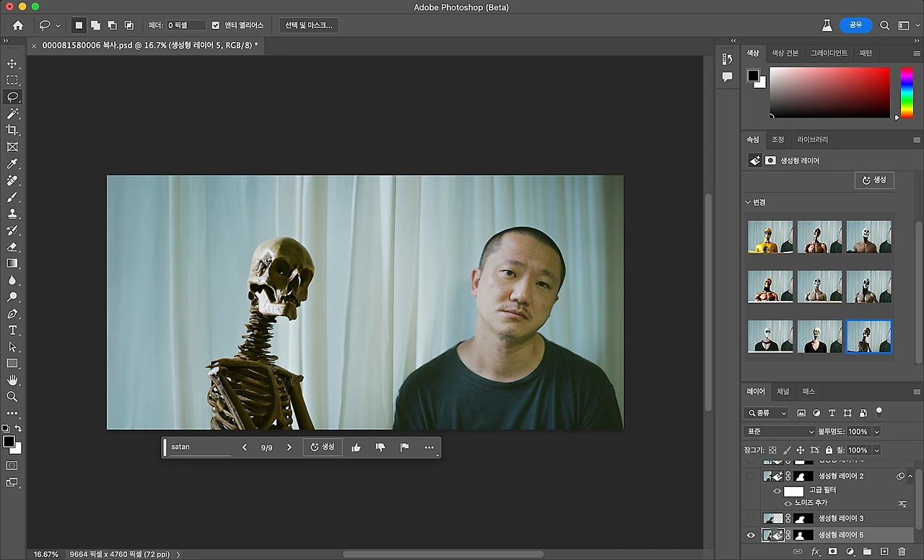This screenshot has height=560, width=924.
Task: Add a layer mask
Action: coord(832,552)
